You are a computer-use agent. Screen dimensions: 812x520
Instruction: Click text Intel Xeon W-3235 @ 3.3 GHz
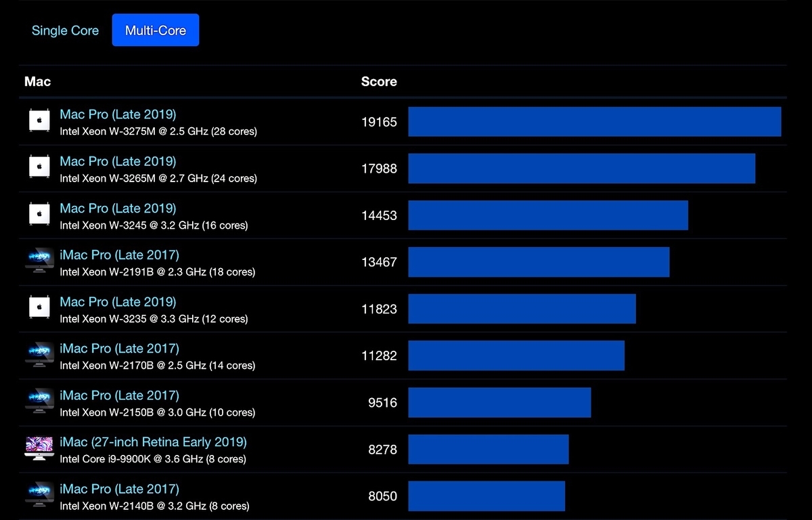(x=129, y=319)
